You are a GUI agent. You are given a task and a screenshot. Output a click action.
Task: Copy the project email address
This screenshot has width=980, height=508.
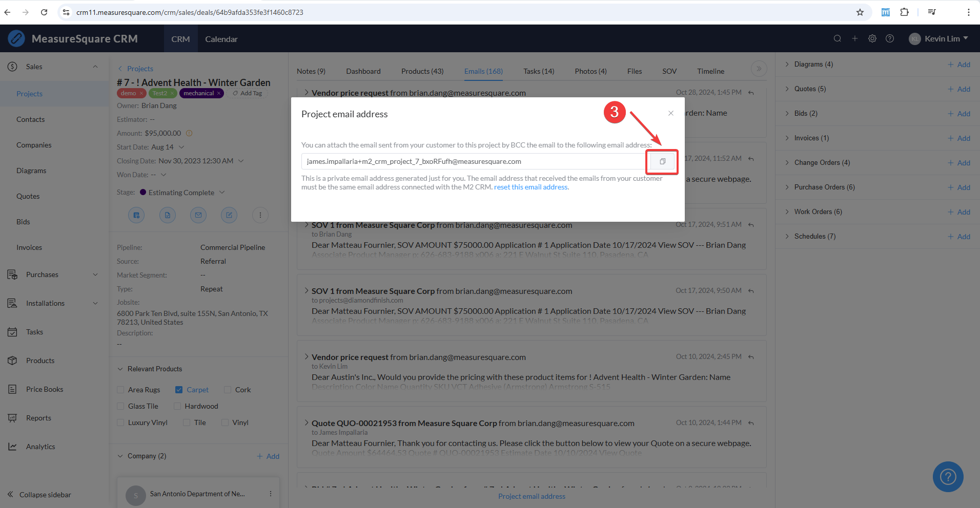(662, 161)
